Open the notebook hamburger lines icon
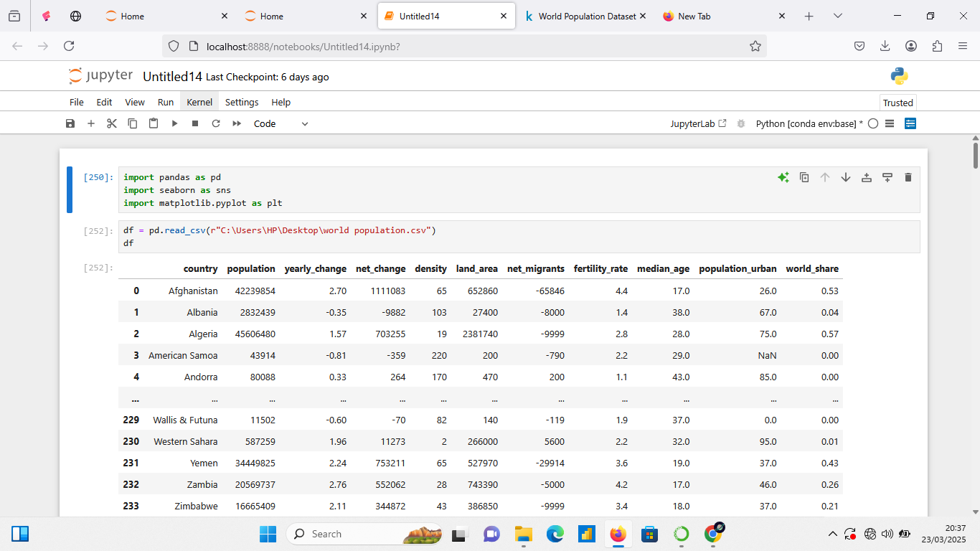Screen dimensions: 980x551 (x=890, y=123)
